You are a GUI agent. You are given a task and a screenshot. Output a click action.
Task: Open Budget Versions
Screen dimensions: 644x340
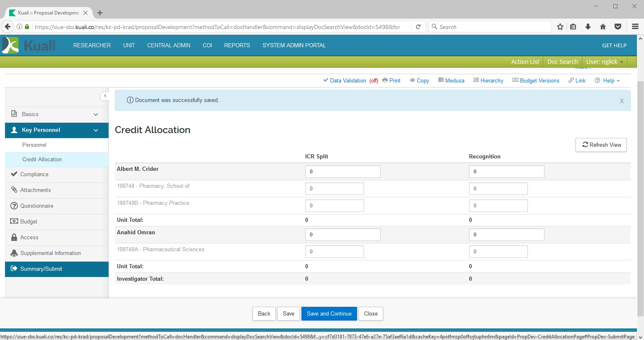click(x=536, y=80)
